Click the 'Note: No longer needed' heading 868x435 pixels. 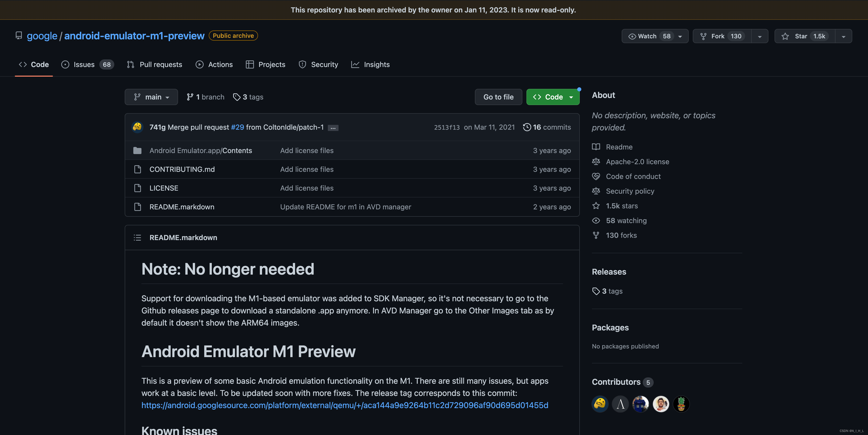[228, 269]
